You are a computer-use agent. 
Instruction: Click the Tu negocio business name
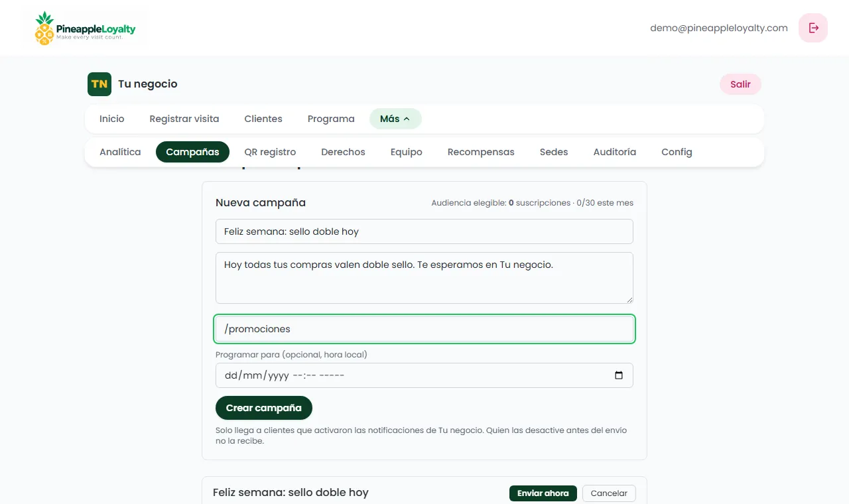[148, 84]
